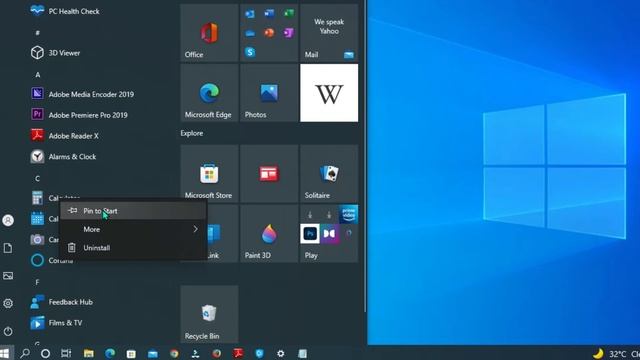Open File Explorer from the taskbar
640x360 pixels.
(89, 353)
